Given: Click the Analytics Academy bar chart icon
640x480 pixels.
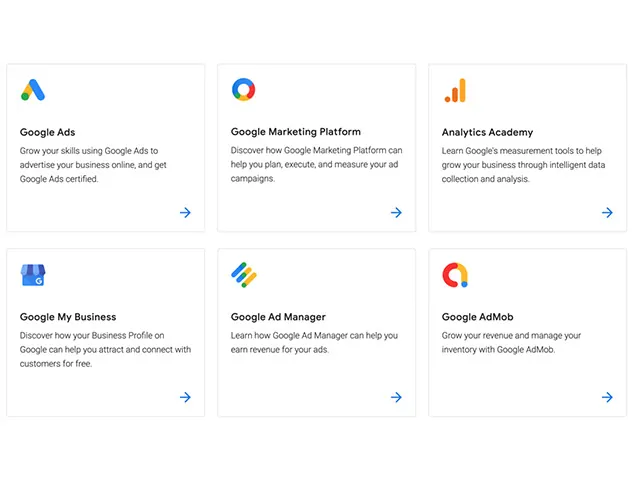Looking at the screenshot, I should click(x=455, y=90).
